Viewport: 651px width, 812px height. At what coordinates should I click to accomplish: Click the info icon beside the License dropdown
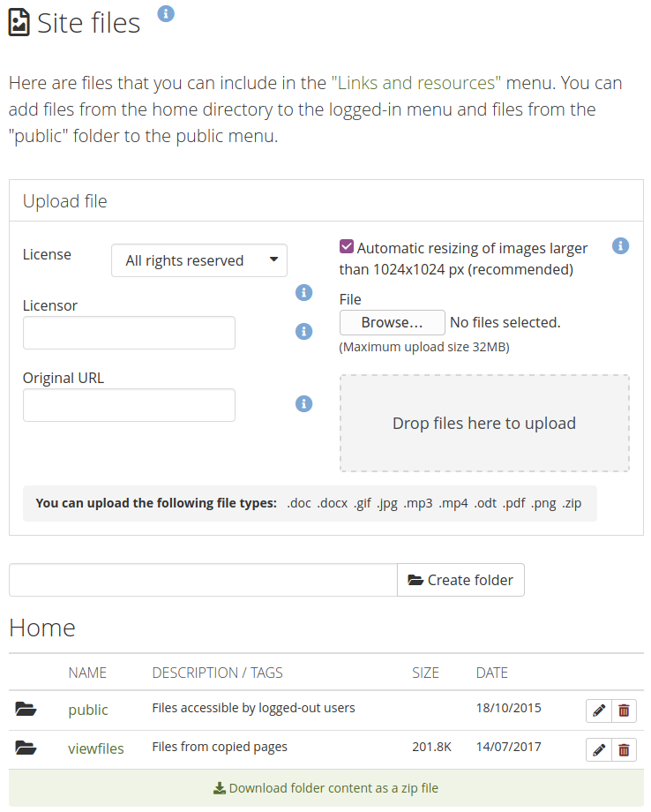pos(303,292)
